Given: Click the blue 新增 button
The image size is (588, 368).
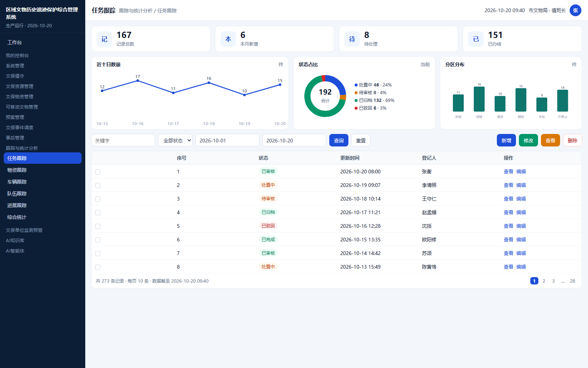Looking at the screenshot, I should click(506, 141).
